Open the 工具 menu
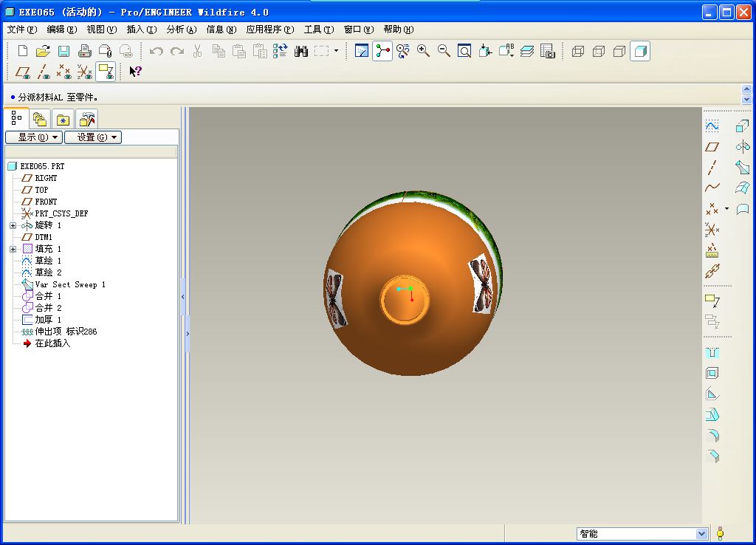 pyautogui.click(x=319, y=30)
